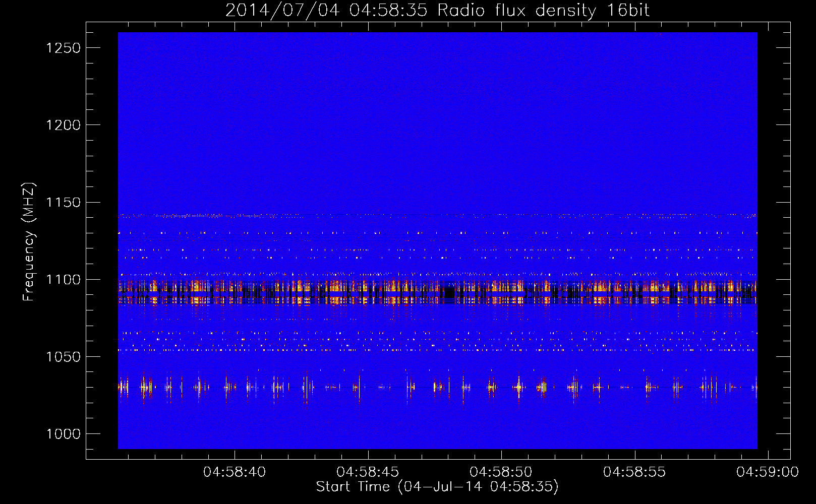This screenshot has width=816, height=504.
Task: Click the plot title with the 2014/07/04 date
Action: [x=437, y=11]
